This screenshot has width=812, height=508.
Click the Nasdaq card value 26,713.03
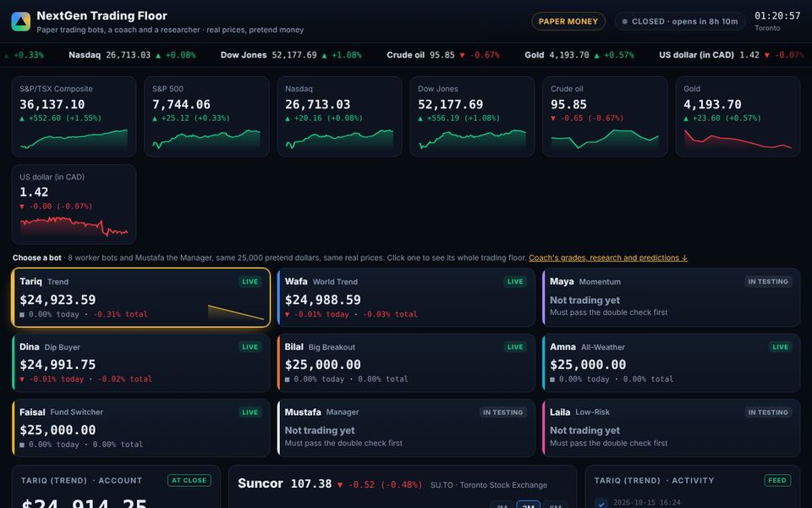pos(317,104)
